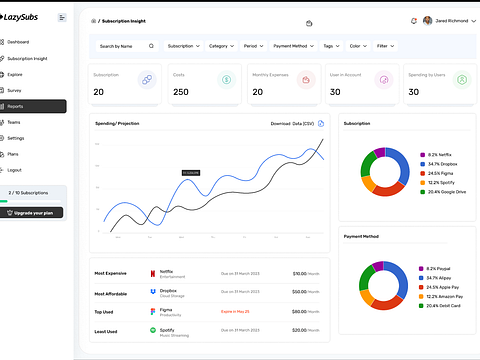Click the Costs card dollar icon
The height and width of the screenshot is (360, 480).
pos(227,80)
